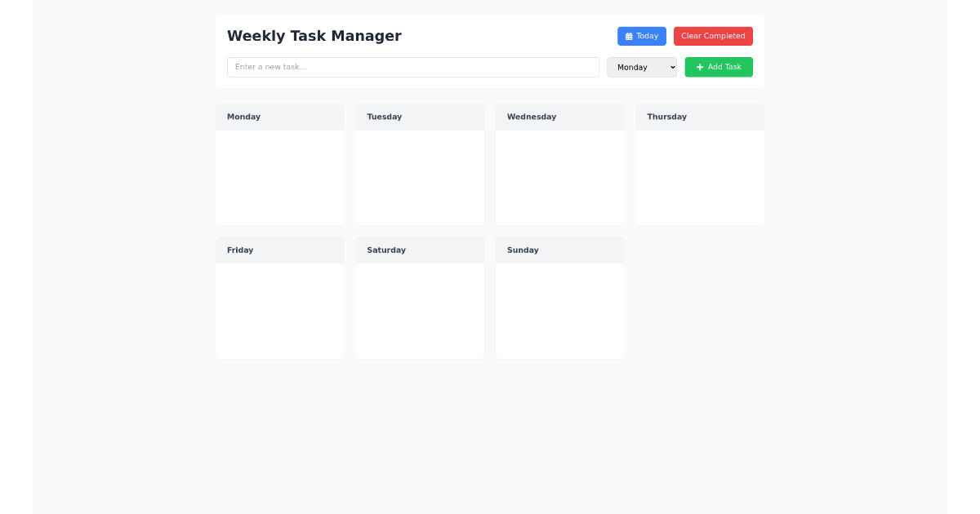980x514 pixels.
Task: Click the Tuesday column header
Action: tap(420, 117)
